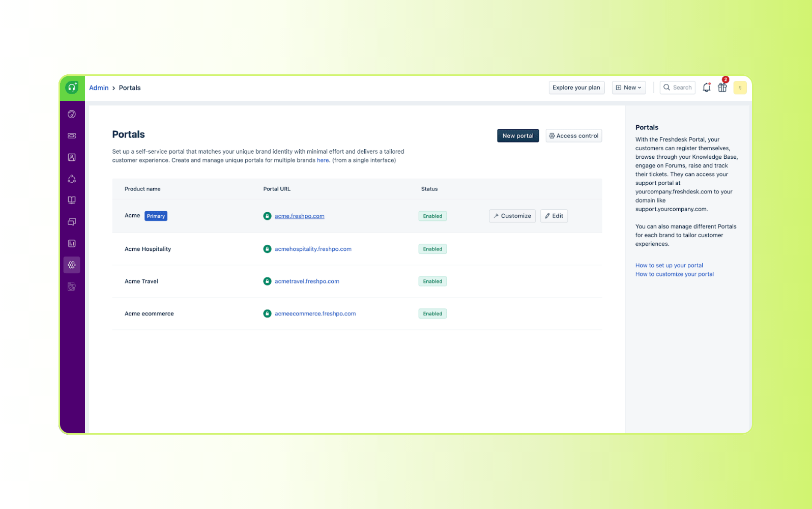Click the lock icon beside acmetravel.freshpo.com
Viewport: 812px width, 509px height.
coord(267,281)
